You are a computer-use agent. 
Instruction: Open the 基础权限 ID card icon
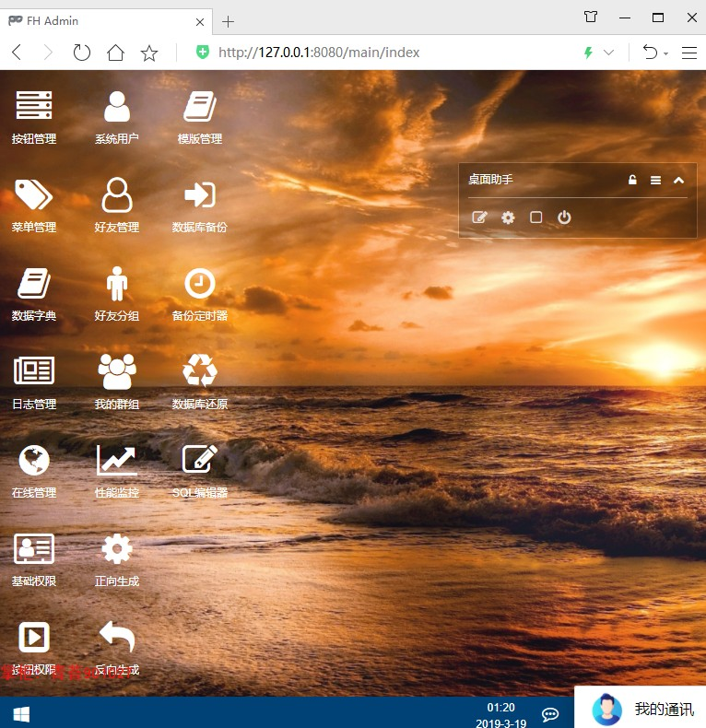pos(34,548)
